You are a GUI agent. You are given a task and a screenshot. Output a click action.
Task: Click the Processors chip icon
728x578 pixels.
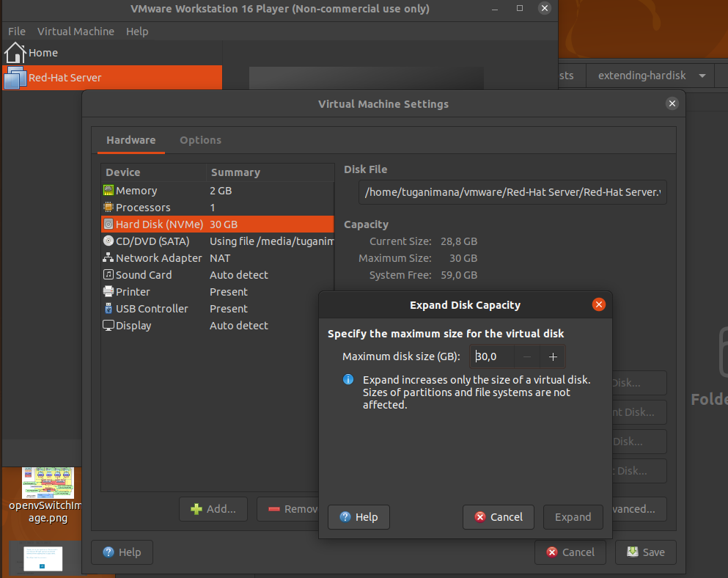click(x=109, y=208)
